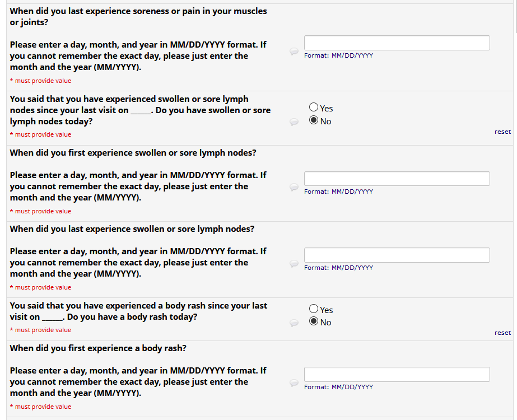The width and height of the screenshot is (517, 420).
Task: Click comment balloon for last swollen lymph nodes date
Action: tap(294, 263)
